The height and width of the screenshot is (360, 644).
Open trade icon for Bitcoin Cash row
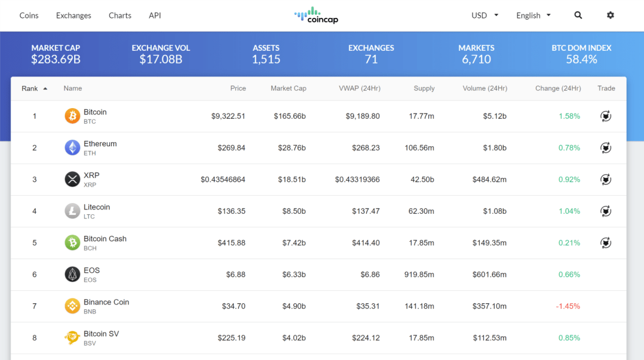(x=606, y=243)
